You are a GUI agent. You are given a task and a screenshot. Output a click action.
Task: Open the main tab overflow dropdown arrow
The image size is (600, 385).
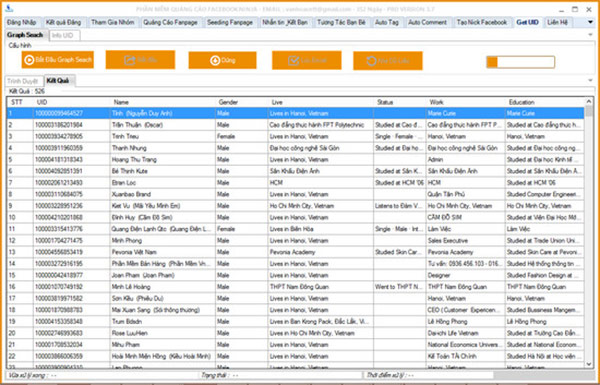coord(590,22)
